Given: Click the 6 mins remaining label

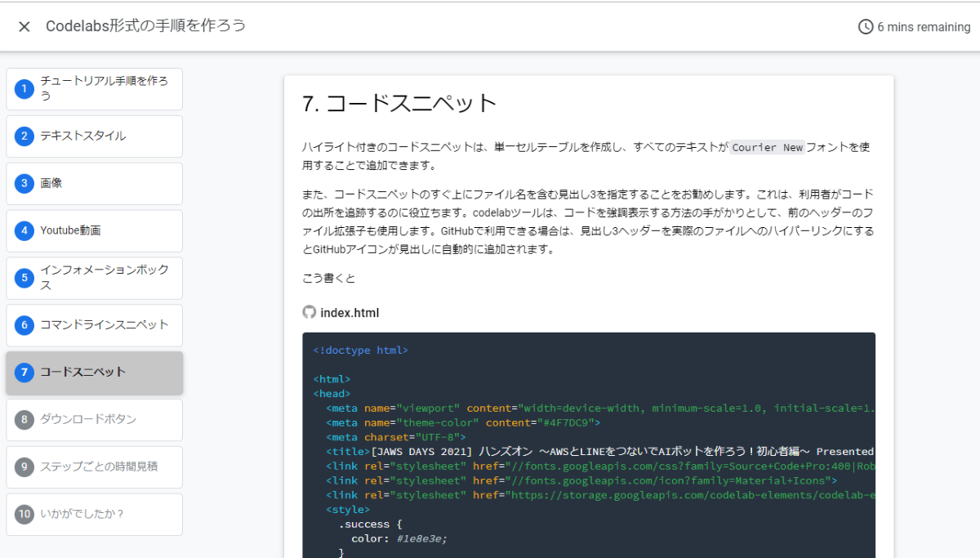Looking at the screenshot, I should (x=924, y=27).
